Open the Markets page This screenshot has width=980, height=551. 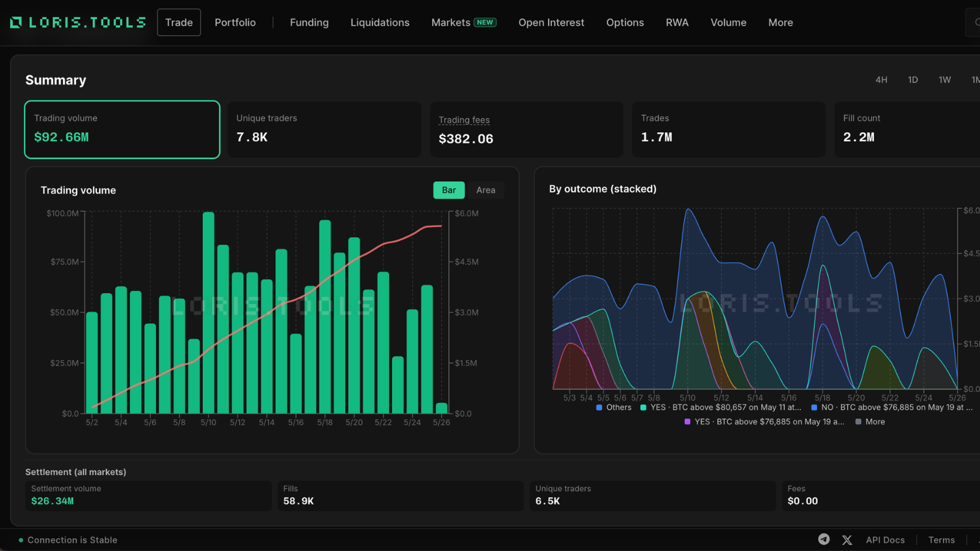[x=451, y=23]
